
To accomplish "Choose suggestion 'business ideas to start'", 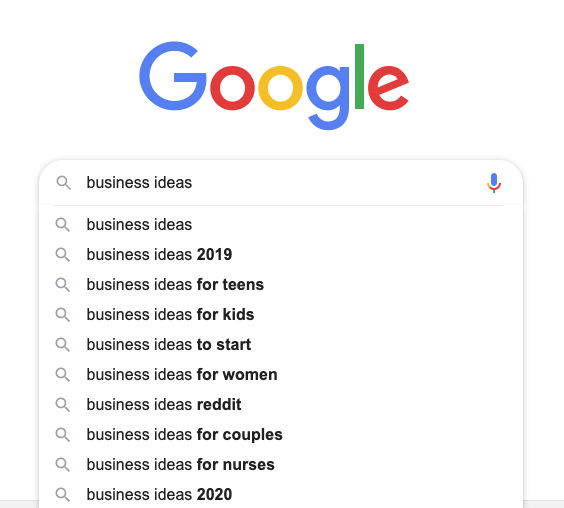I will [x=281, y=345].
